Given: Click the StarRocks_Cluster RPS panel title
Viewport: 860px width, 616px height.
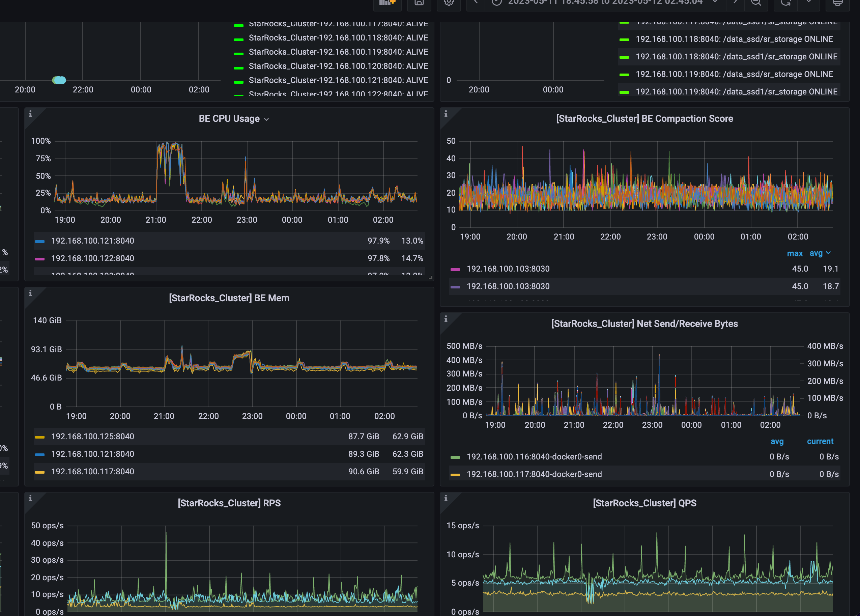Looking at the screenshot, I should pyautogui.click(x=229, y=503).
